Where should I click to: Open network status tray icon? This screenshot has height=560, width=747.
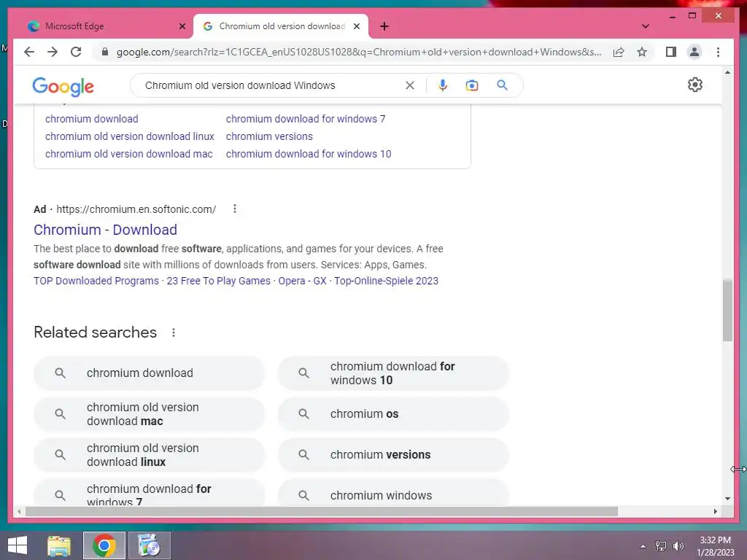click(x=661, y=545)
